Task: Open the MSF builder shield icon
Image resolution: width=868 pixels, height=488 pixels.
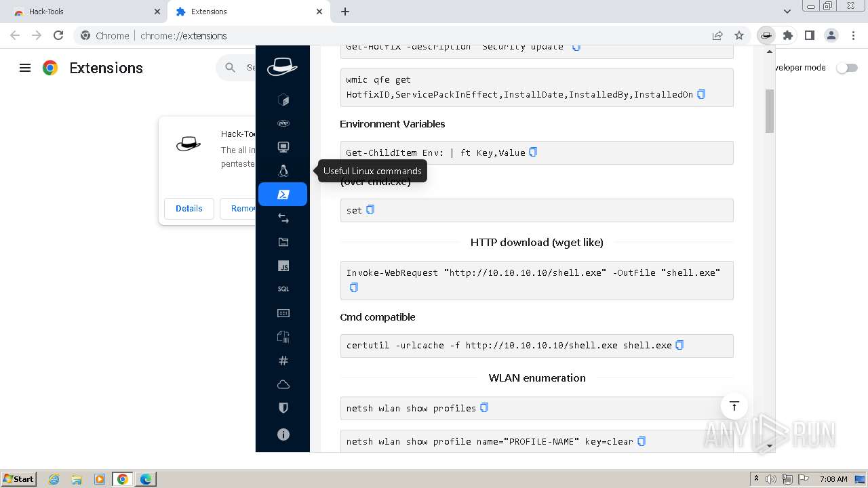Action: (283, 408)
